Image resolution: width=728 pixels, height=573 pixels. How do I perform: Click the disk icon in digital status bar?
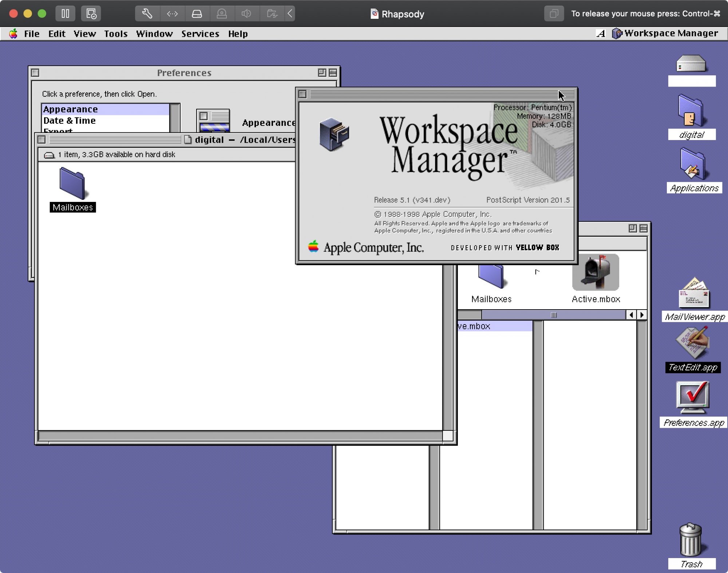pos(49,155)
